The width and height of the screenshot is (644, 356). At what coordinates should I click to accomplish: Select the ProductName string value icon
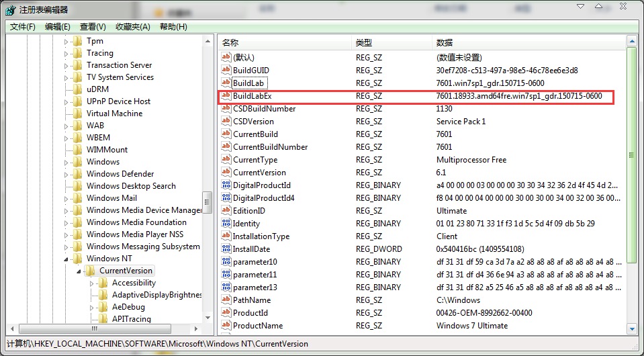[x=226, y=326]
